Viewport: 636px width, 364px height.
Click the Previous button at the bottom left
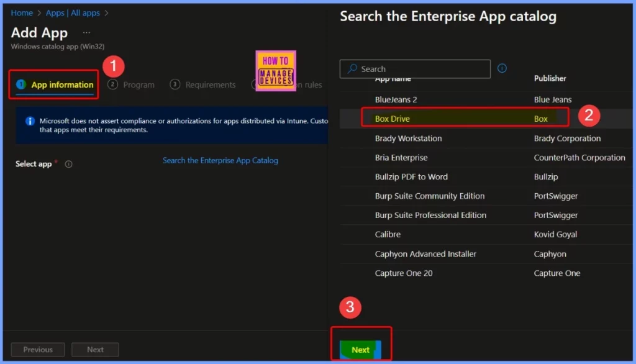point(38,349)
